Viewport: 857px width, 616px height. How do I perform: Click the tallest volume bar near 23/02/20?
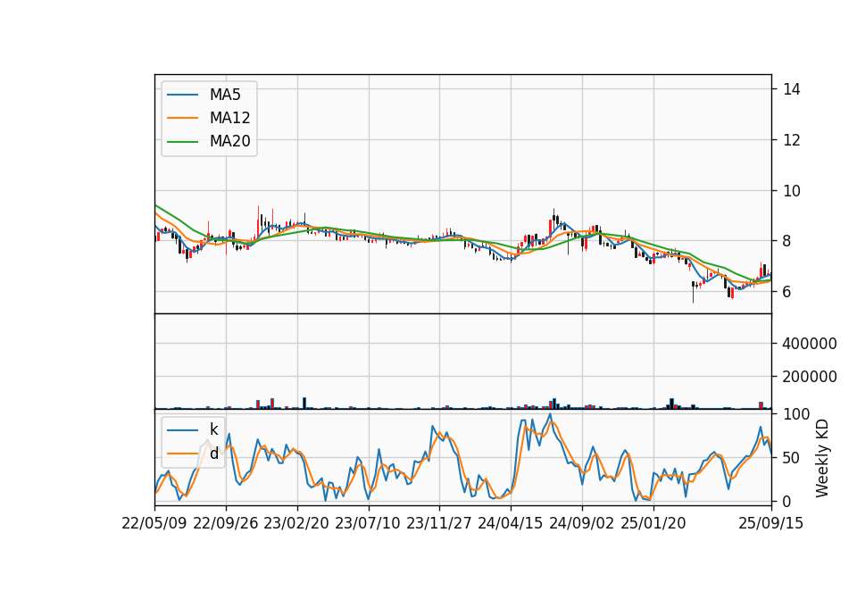304,404
